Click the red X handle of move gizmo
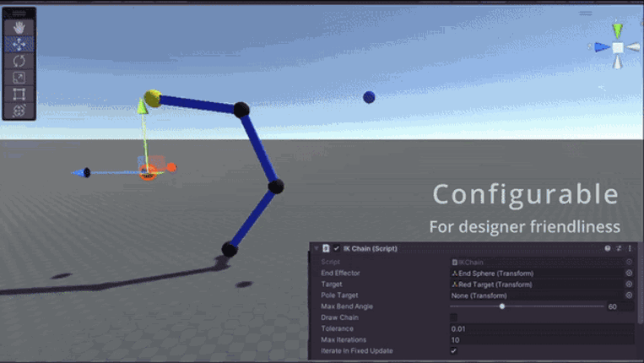 pos(171,167)
